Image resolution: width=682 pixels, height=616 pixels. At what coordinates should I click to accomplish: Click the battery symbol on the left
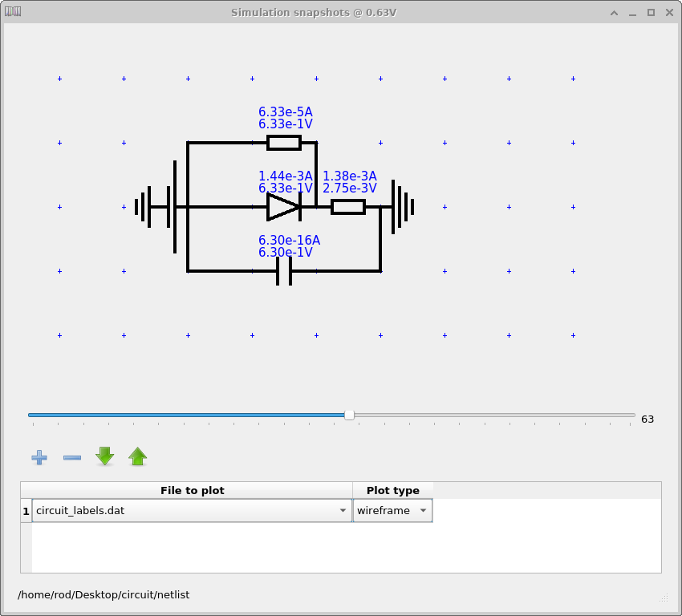(152, 207)
